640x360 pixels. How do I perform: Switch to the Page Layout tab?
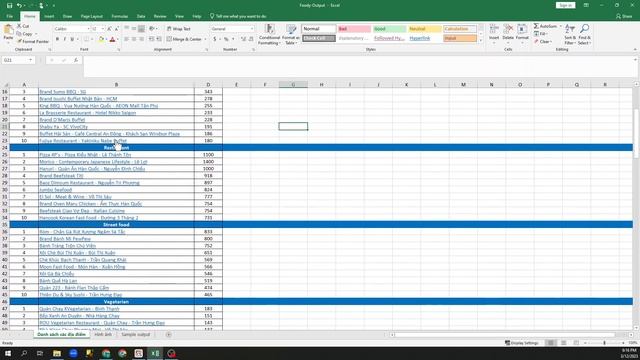[92, 16]
